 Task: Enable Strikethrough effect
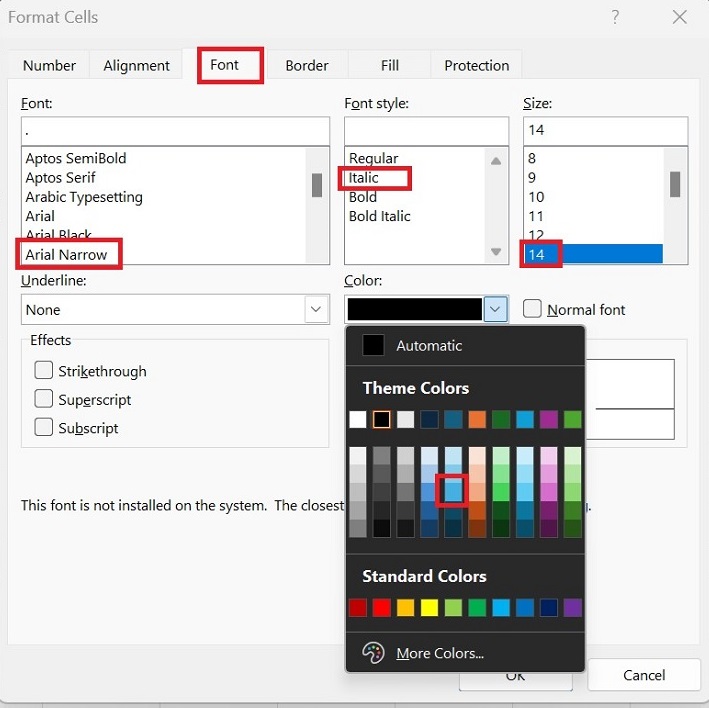pos(43,370)
